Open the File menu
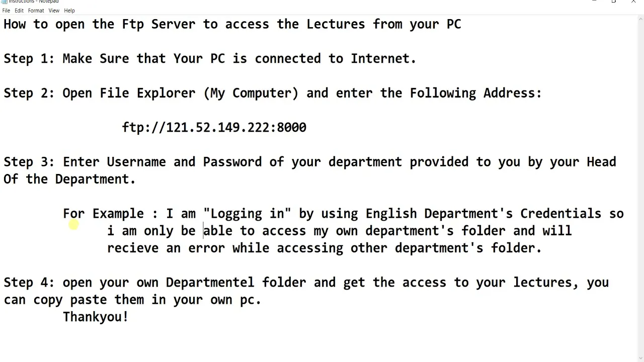 (6, 11)
